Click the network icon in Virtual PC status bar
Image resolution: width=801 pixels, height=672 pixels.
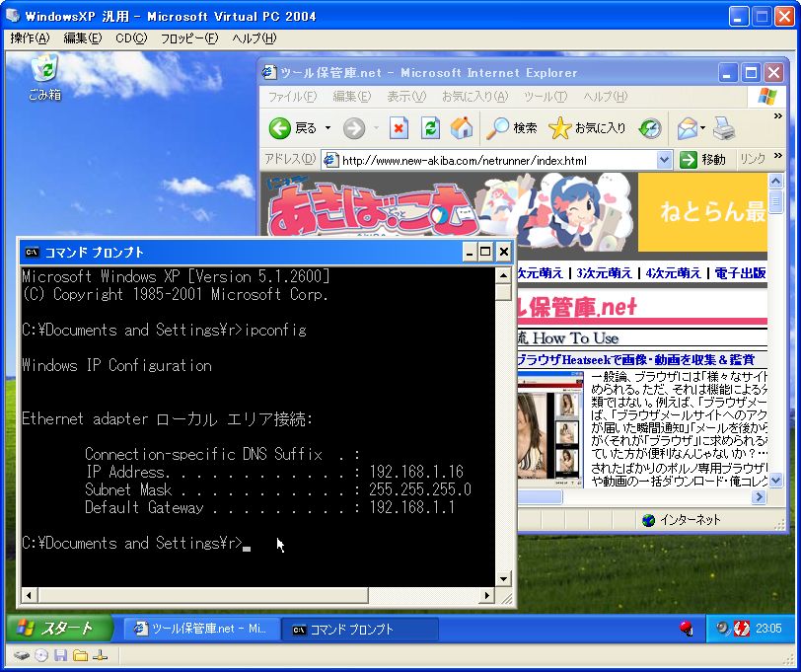tap(100, 655)
